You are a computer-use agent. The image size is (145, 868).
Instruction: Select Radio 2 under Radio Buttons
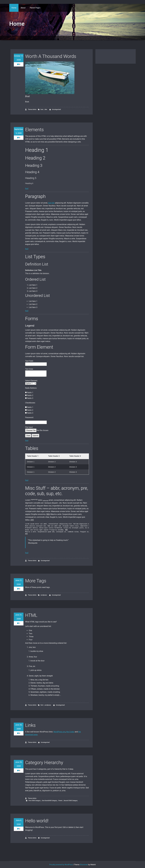tap(26, 395)
